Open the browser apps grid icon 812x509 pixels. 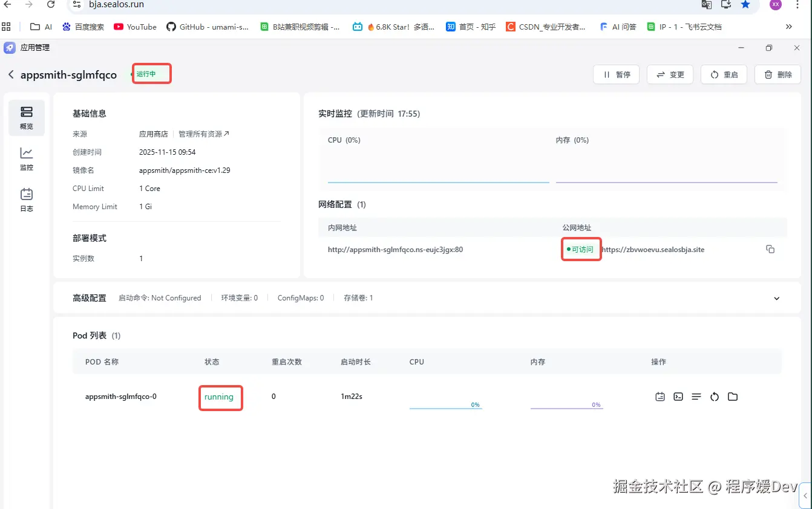pyautogui.click(x=7, y=27)
